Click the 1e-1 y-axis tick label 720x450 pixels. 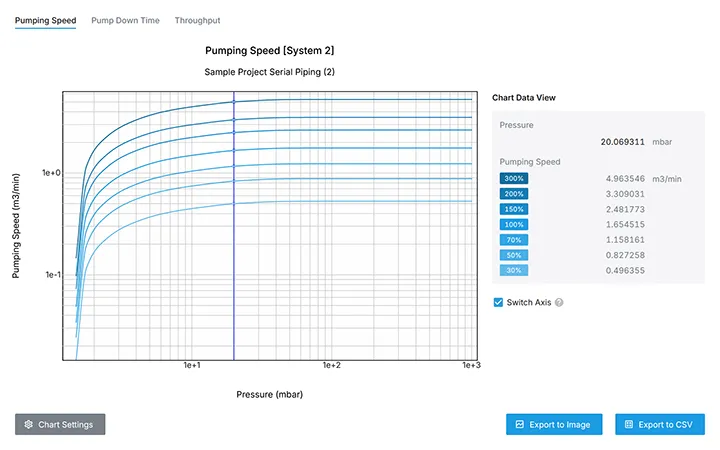tap(53, 275)
